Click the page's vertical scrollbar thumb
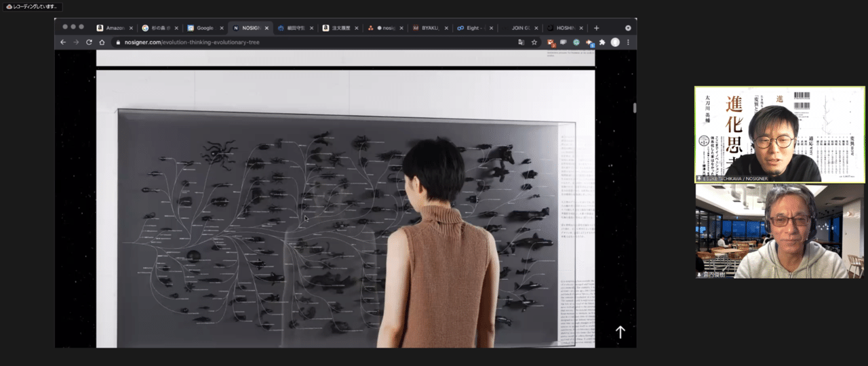This screenshot has width=868, height=366. [x=634, y=108]
